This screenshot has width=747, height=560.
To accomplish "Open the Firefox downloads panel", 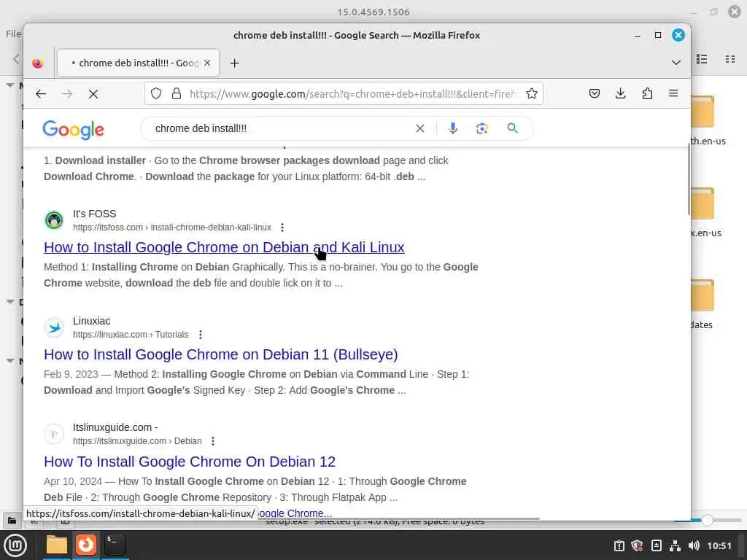I will point(620,93).
